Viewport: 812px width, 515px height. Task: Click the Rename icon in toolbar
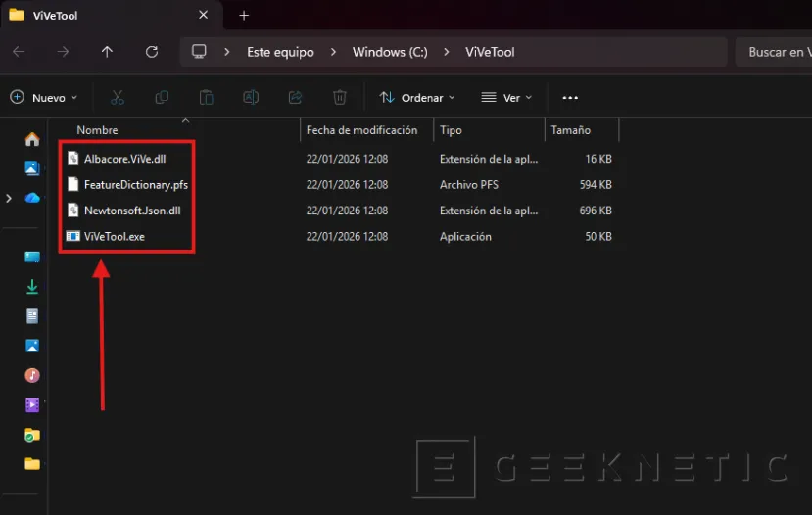251,97
